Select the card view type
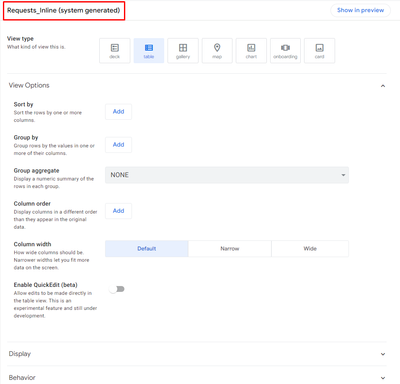This screenshot has height=384, width=400. click(x=319, y=51)
